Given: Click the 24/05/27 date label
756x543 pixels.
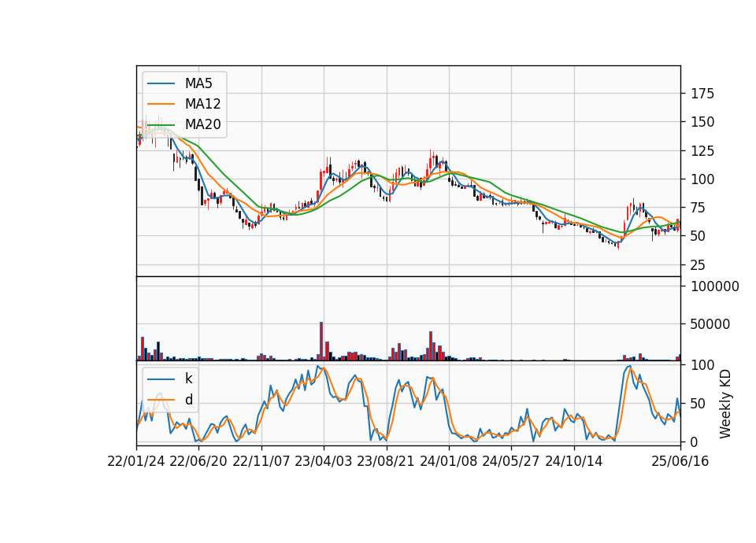Looking at the screenshot, I should [x=510, y=461].
